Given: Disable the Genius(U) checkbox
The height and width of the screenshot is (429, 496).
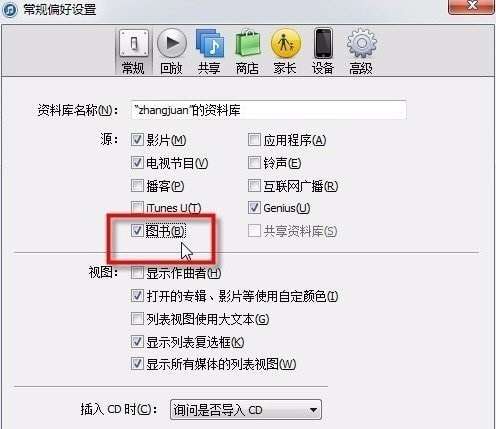Looking at the screenshot, I should click(254, 208).
